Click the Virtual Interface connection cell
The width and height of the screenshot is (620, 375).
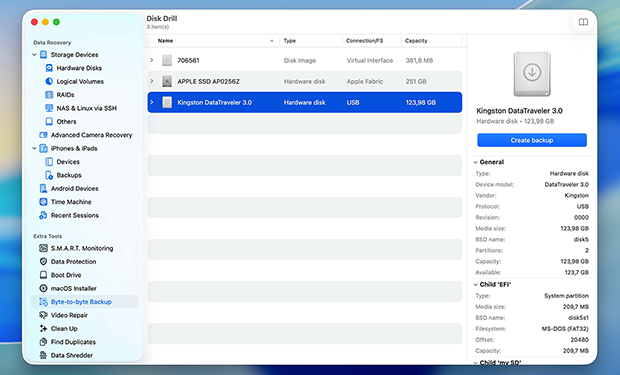click(x=370, y=61)
